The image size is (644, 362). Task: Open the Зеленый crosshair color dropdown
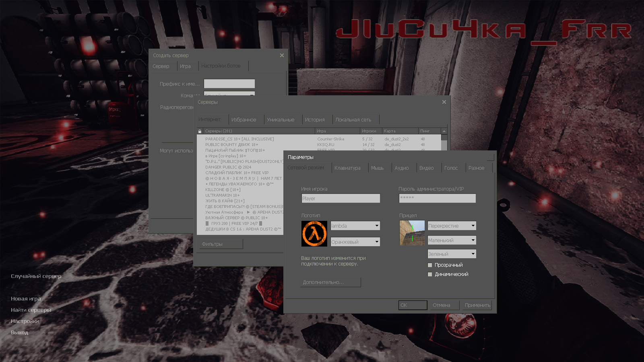coord(473,254)
